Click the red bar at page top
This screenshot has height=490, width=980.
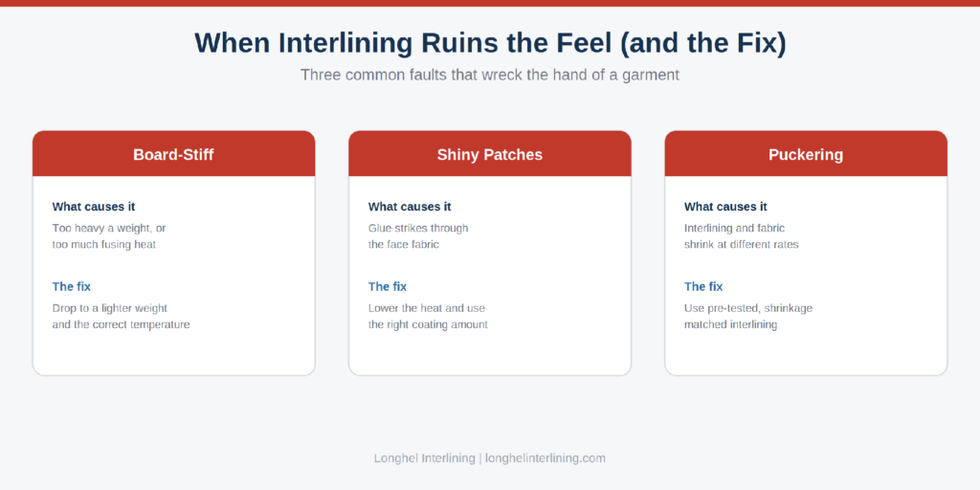[x=490, y=3]
